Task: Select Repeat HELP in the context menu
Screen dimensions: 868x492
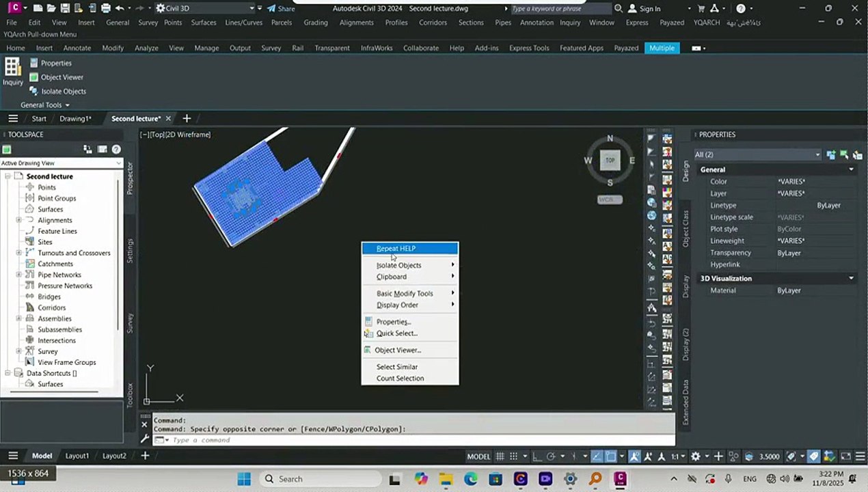Action: [410, 248]
